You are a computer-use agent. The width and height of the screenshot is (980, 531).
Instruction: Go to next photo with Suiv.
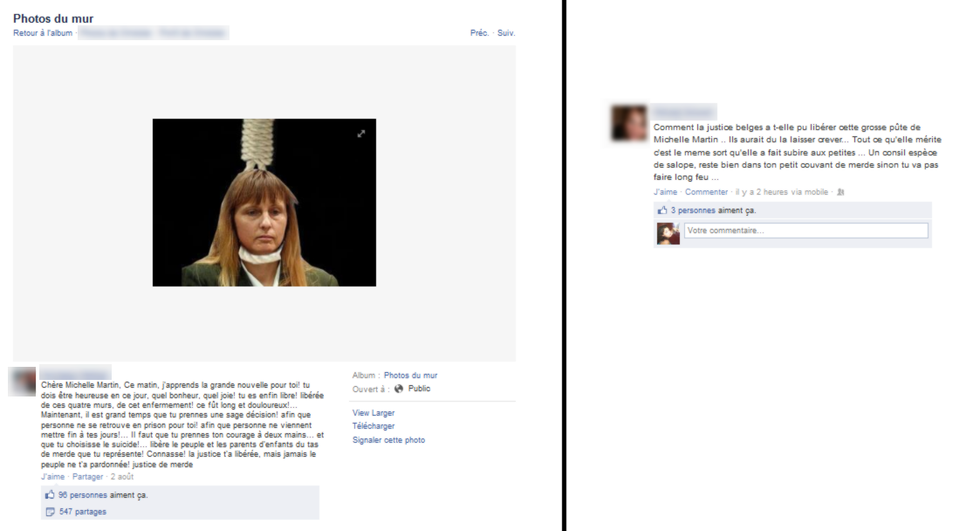coord(506,33)
